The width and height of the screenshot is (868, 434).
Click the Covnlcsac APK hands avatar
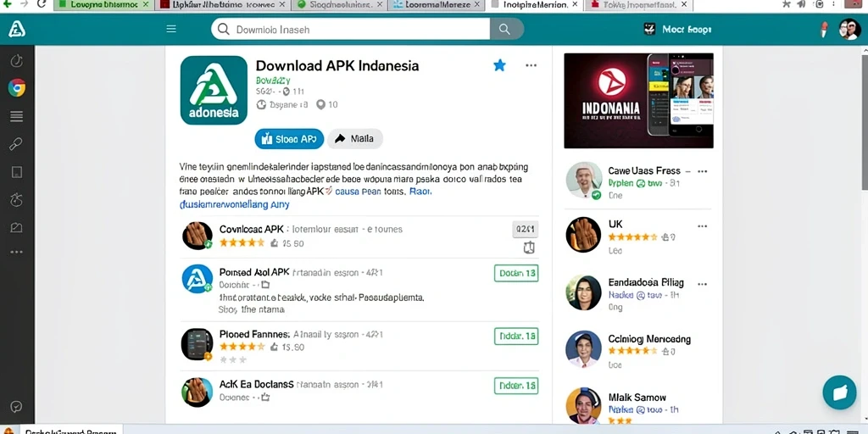(x=198, y=236)
